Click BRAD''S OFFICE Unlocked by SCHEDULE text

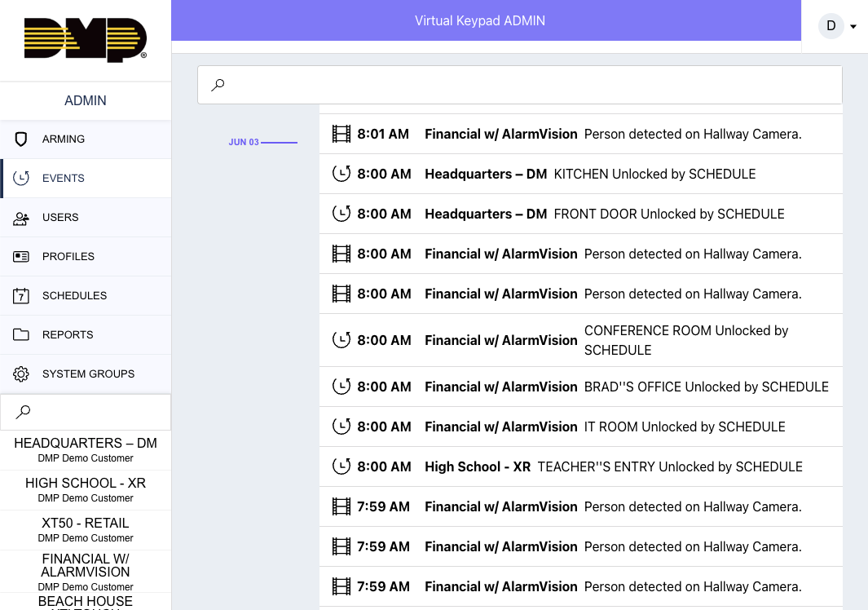[707, 387]
